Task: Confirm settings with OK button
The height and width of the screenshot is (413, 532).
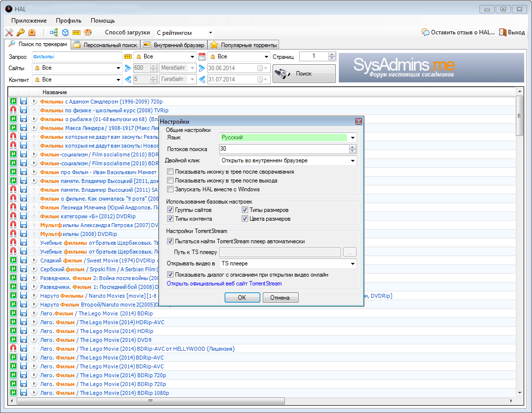Action: point(242,298)
